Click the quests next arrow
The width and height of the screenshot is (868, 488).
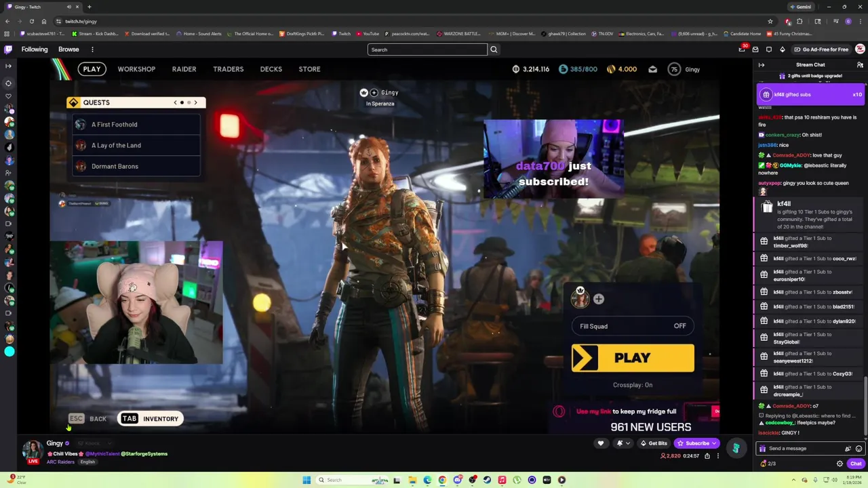point(195,102)
